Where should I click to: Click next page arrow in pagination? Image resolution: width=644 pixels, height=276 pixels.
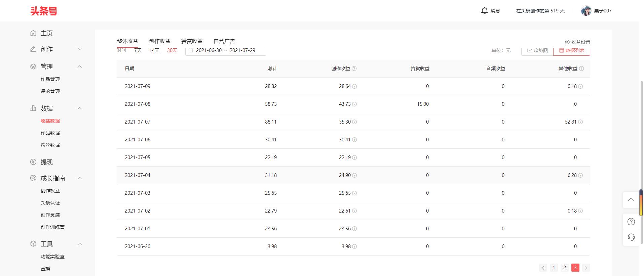(x=586, y=268)
